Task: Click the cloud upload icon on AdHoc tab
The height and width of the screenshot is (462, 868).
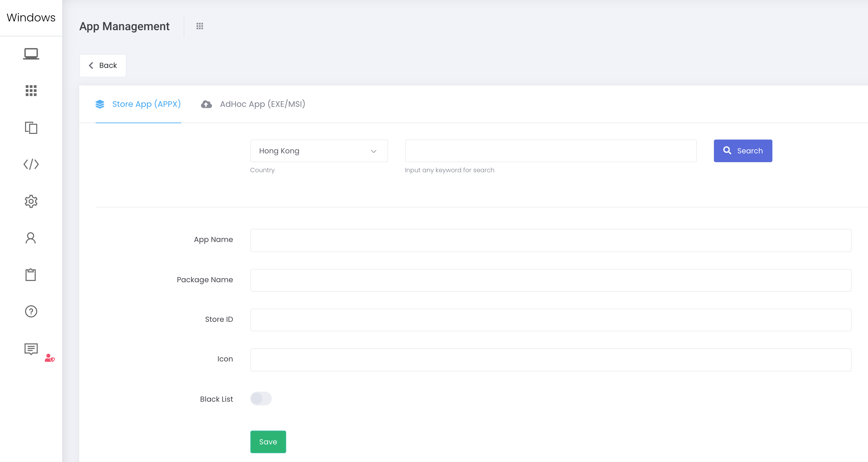Action: pyautogui.click(x=207, y=104)
